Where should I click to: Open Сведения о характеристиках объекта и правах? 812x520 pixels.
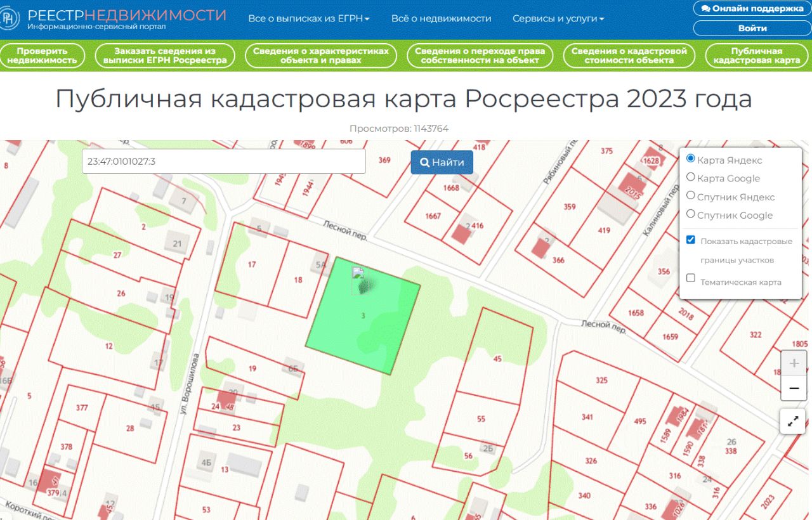pos(321,56)
